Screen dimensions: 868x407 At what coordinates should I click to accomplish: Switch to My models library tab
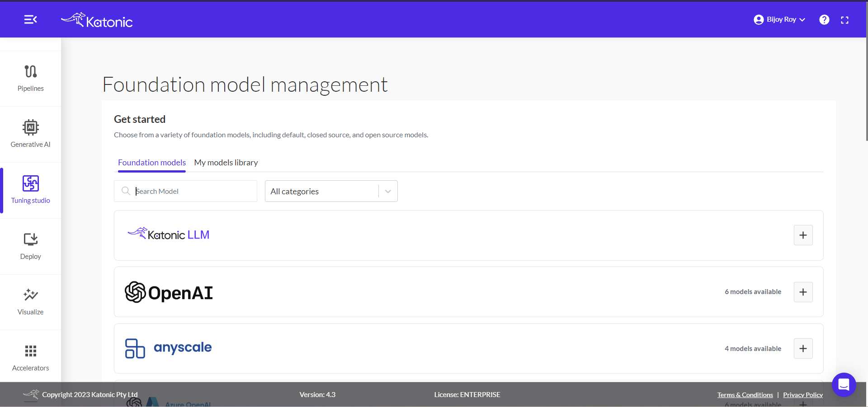point(226,163)
